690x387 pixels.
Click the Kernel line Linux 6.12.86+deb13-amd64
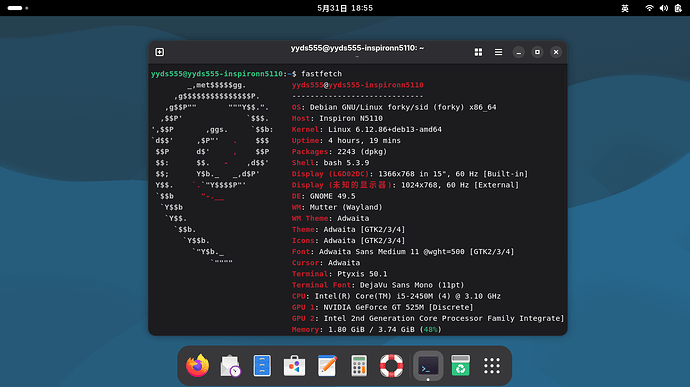point(367,129)
